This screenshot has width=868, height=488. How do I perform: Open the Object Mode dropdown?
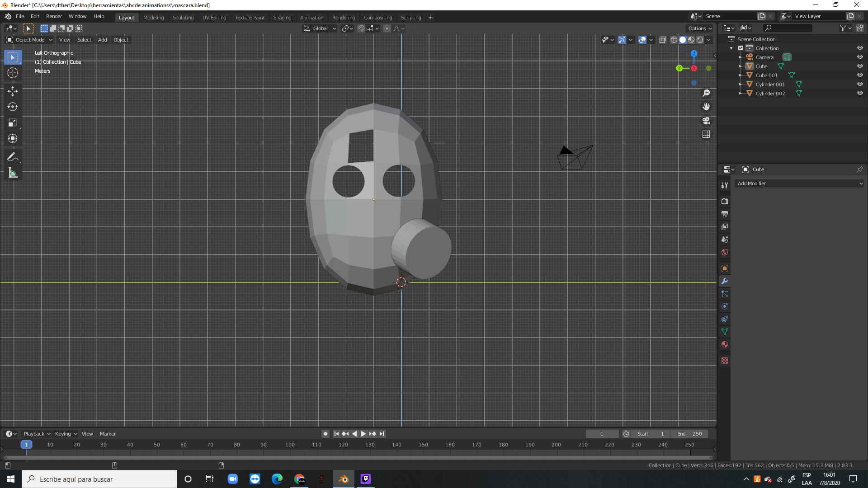[x=30, y=40]
